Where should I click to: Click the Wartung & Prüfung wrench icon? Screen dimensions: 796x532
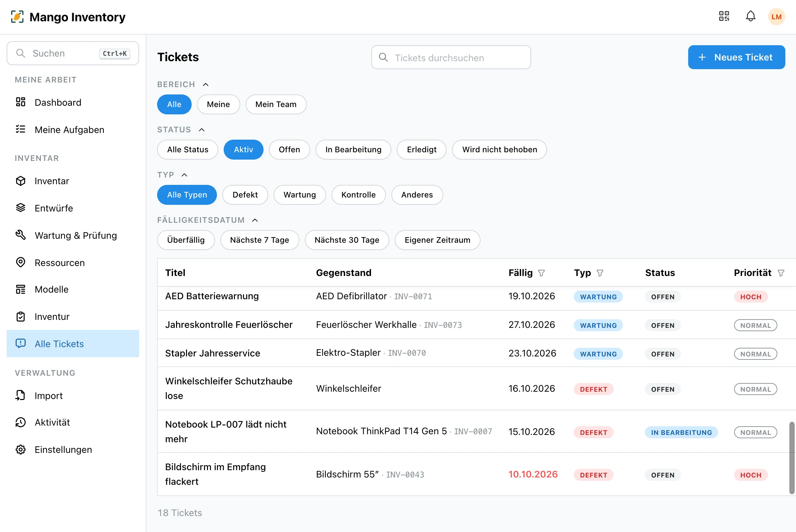pyautogui.click(x=21, y=235)
